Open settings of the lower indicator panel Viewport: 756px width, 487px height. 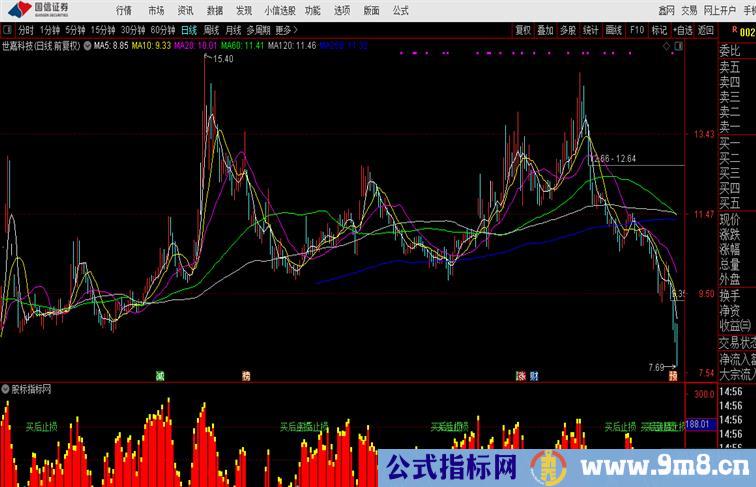(6, 389)
